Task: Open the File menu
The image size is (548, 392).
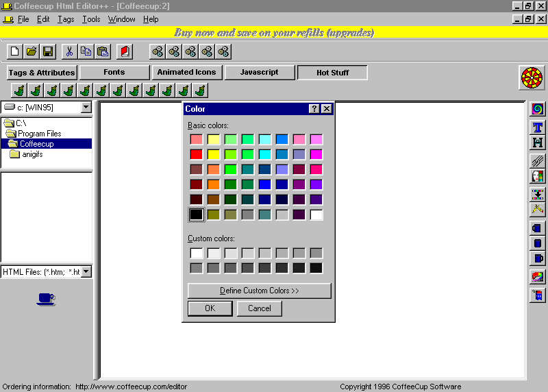Action: point(23,19)
